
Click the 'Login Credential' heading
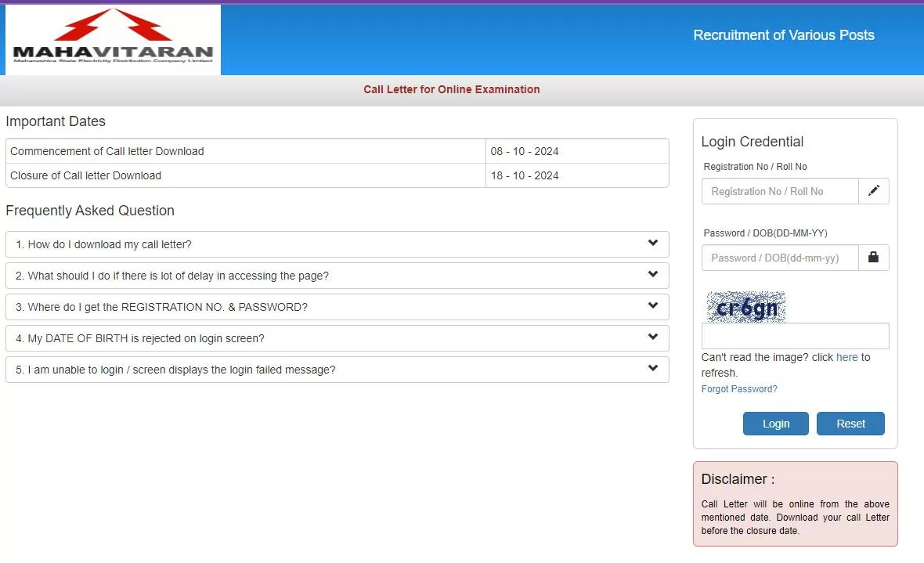pos(752,142)
